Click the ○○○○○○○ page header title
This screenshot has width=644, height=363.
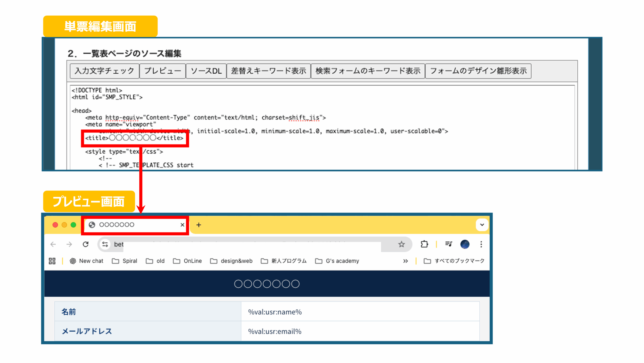point(267,284)
